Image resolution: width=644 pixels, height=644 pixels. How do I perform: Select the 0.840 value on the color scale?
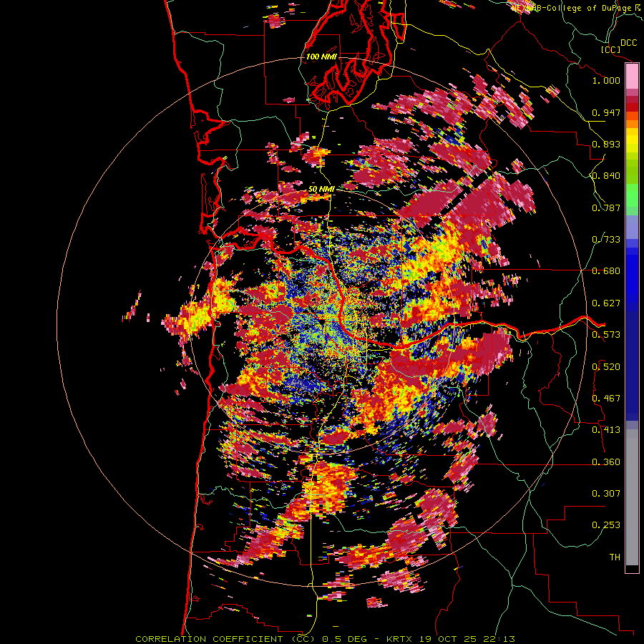point(606,176)
